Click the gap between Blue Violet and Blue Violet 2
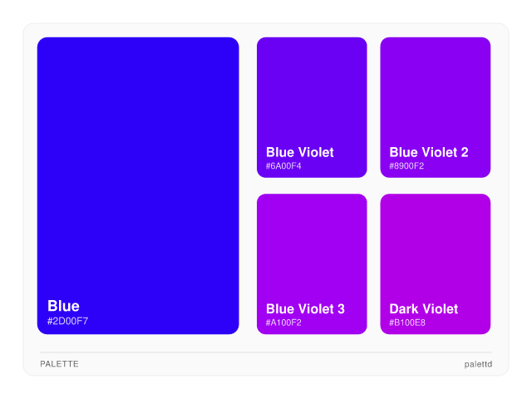The width and height of the screenshot is (532, 399). pos(373,107)
